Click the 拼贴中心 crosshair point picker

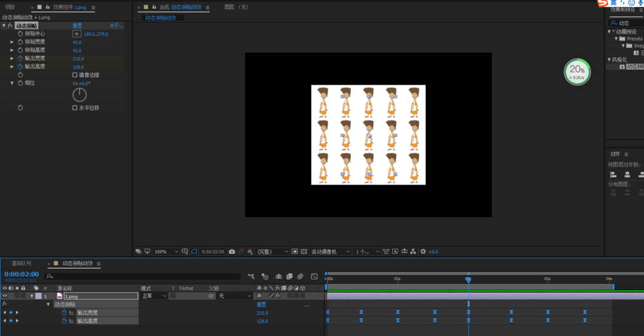(77, 33)
